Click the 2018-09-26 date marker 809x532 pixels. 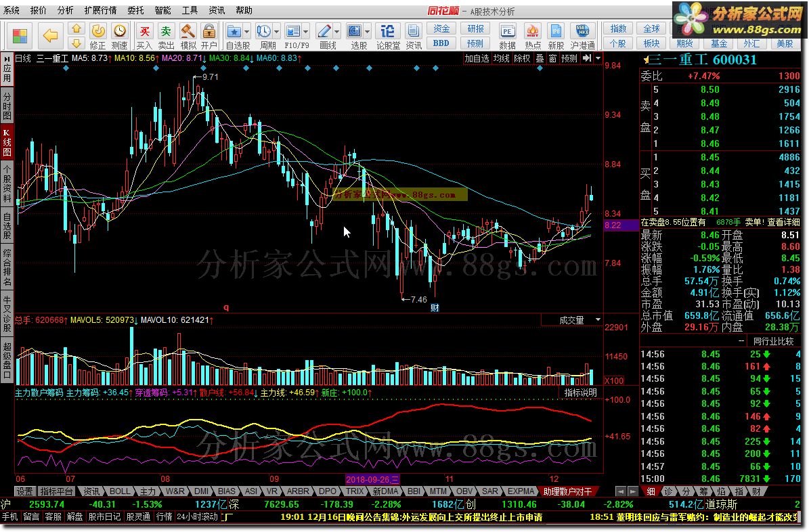372,479
